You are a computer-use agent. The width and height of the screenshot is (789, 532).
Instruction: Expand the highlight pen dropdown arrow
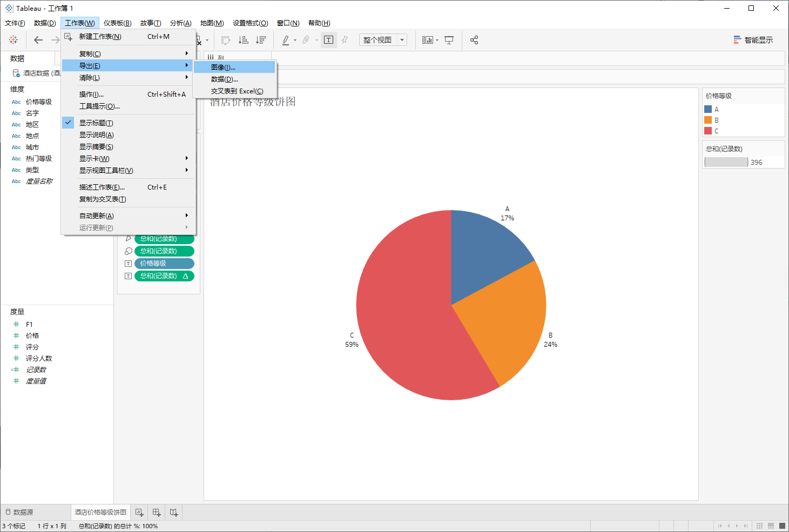[x=295, y=40]
